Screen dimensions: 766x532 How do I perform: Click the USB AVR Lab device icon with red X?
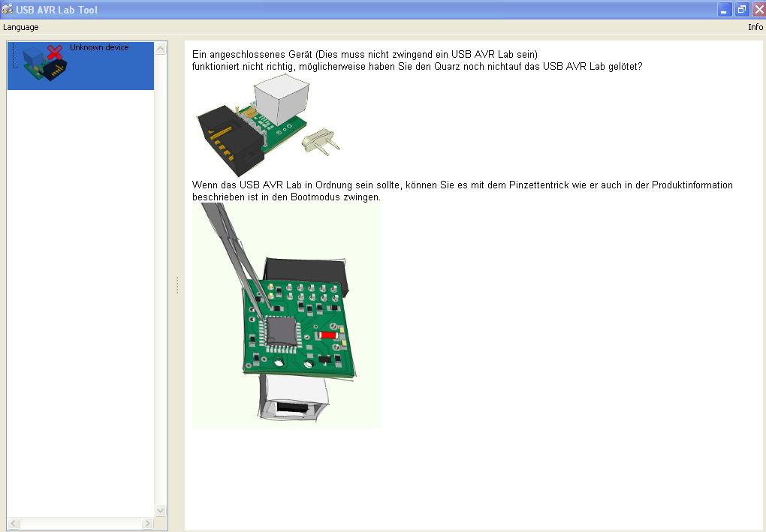point(44,62)
